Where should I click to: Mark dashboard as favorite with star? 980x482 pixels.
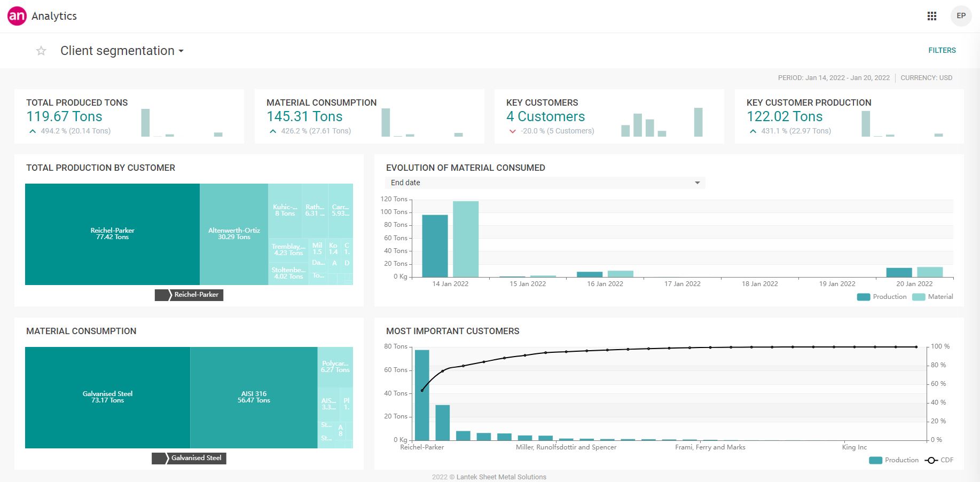pos(41,51)
